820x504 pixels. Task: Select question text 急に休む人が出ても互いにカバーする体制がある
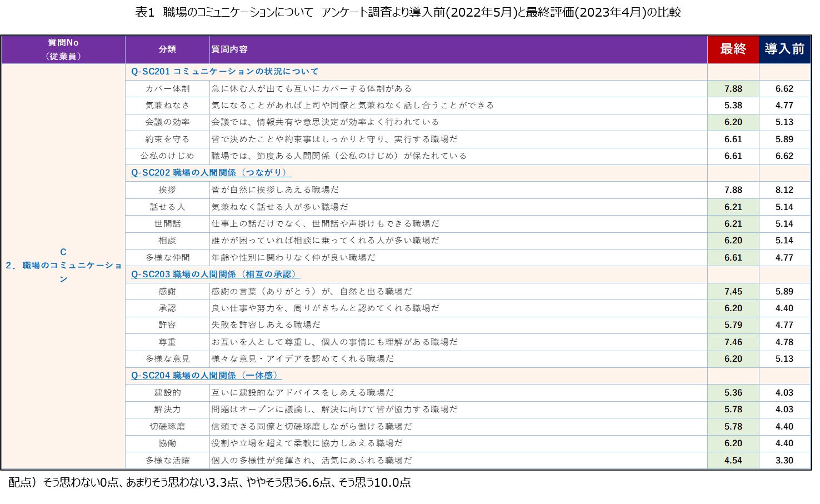[x=312, y=89]
